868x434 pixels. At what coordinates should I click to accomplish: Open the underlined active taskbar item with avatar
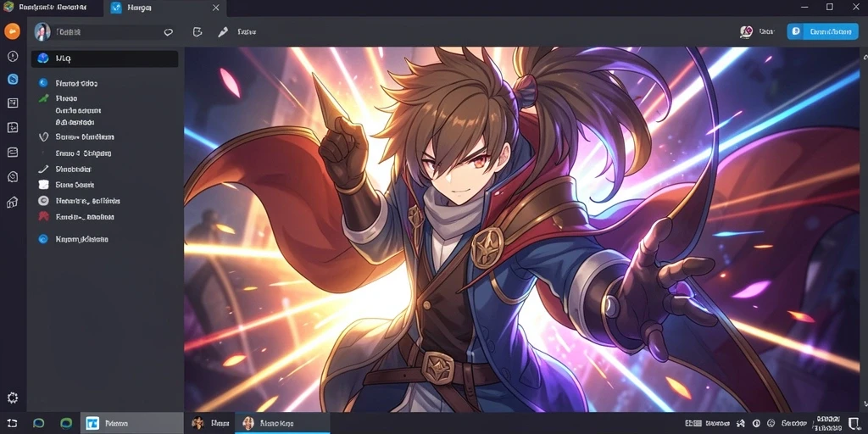click(x=282, y=424)
